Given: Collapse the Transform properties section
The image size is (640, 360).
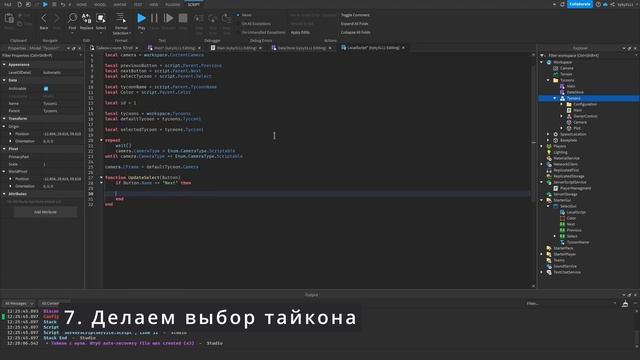Looking at the screenshot, I should pyautogui.click(x=4, y=118).
